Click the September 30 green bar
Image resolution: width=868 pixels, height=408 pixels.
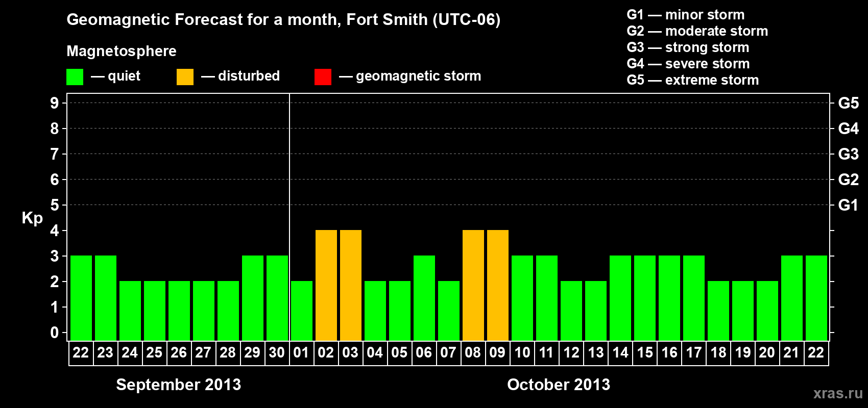(x=277, y=298)
